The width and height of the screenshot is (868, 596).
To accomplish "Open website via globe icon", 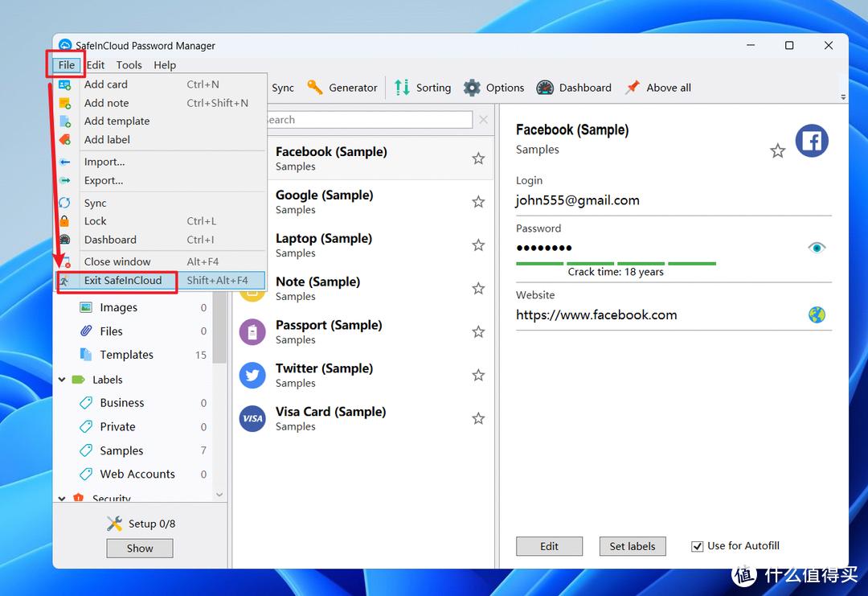I will [x=817, y=315].
